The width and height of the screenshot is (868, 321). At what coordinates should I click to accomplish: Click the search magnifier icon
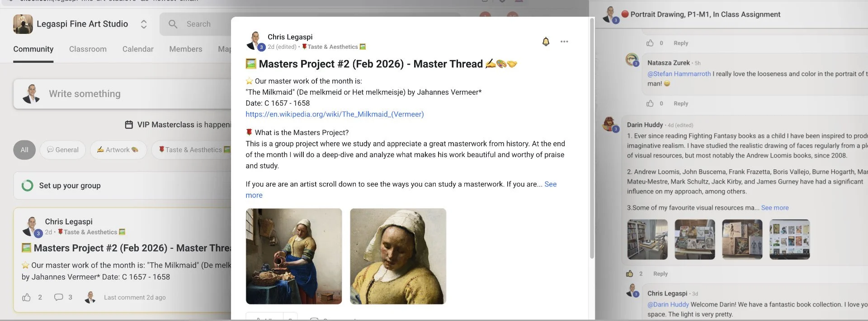tap(173, 24)
